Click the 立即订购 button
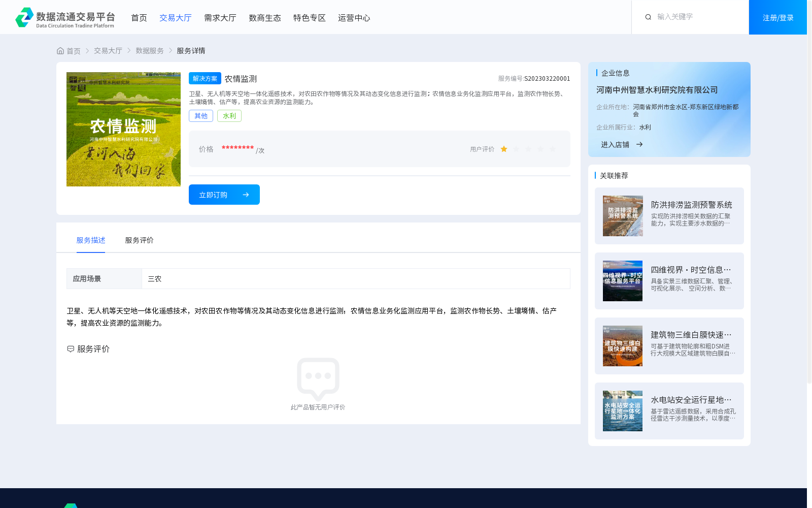The image size is (812, 508). (224, 195)
